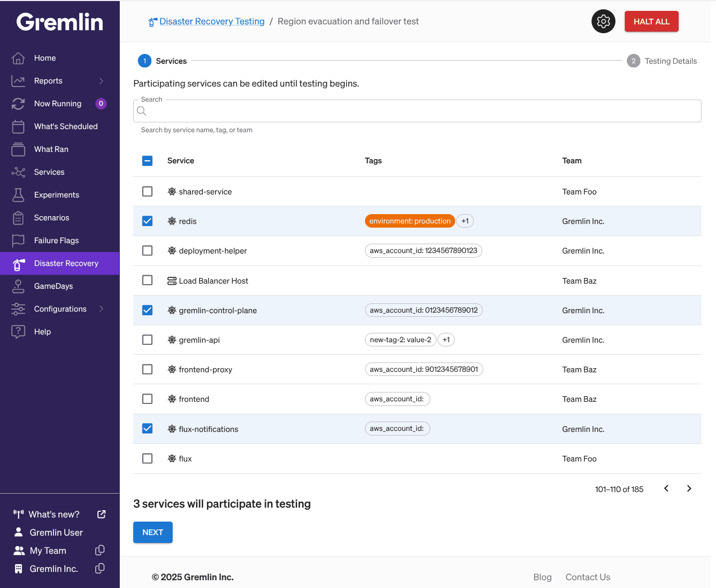The width and height of the screenshot is (716, 588).
Task: Click the search magnifier icon
Action: (x=142, y=111)
